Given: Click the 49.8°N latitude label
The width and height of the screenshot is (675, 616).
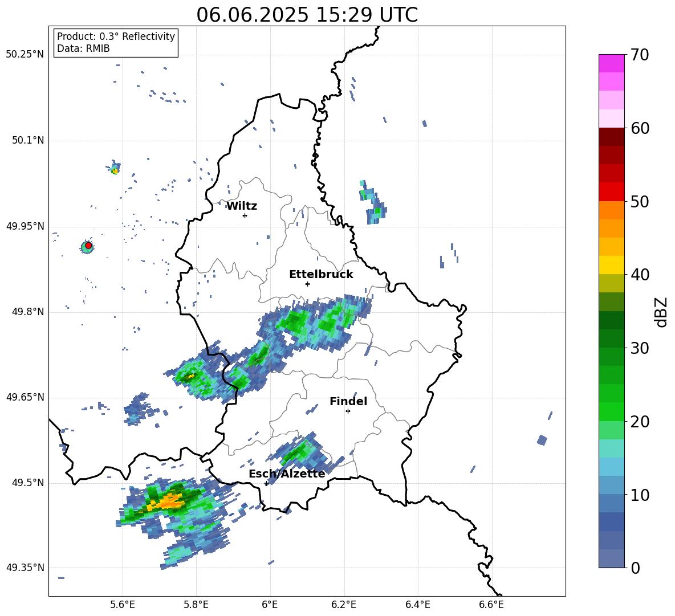Looking at the screenshot, I should coord(28,312).
